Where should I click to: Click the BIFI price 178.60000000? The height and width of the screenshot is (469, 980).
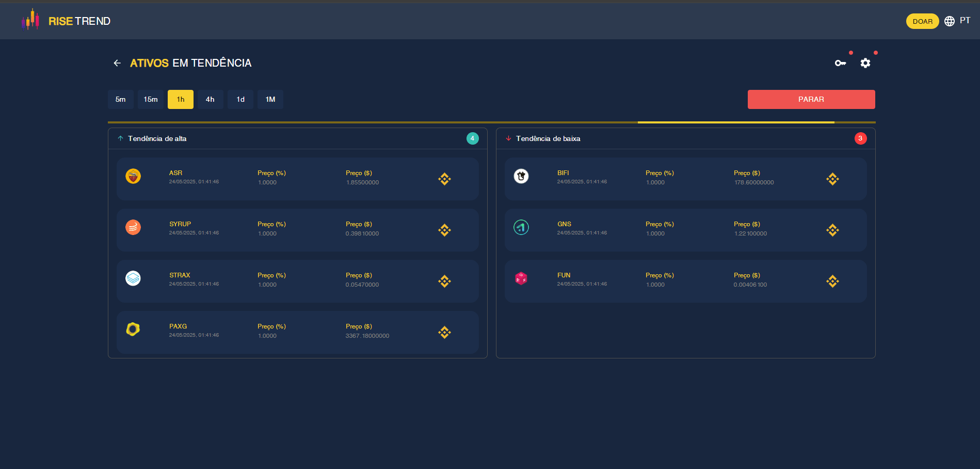point(754,182)
